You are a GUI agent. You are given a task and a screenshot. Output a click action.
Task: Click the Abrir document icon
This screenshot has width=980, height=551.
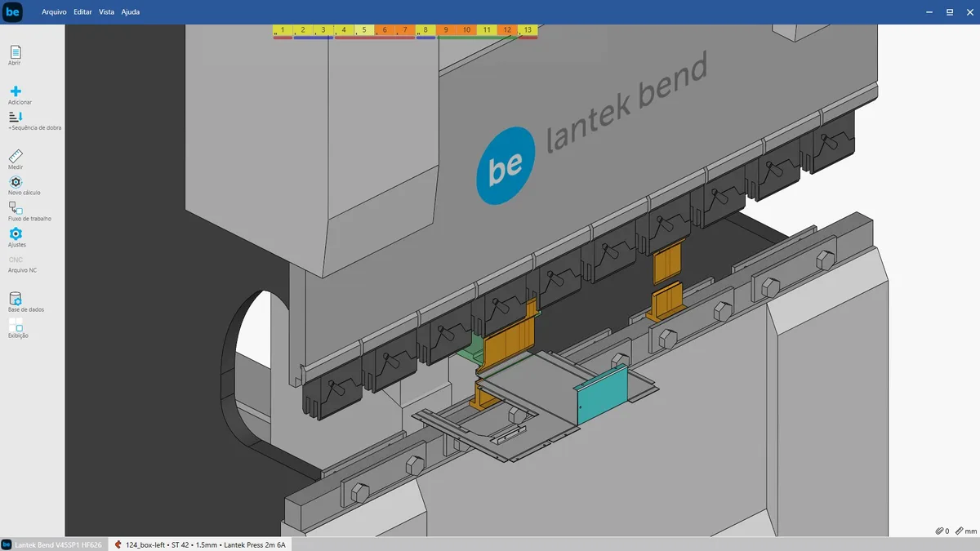click(x=15, y=52)
